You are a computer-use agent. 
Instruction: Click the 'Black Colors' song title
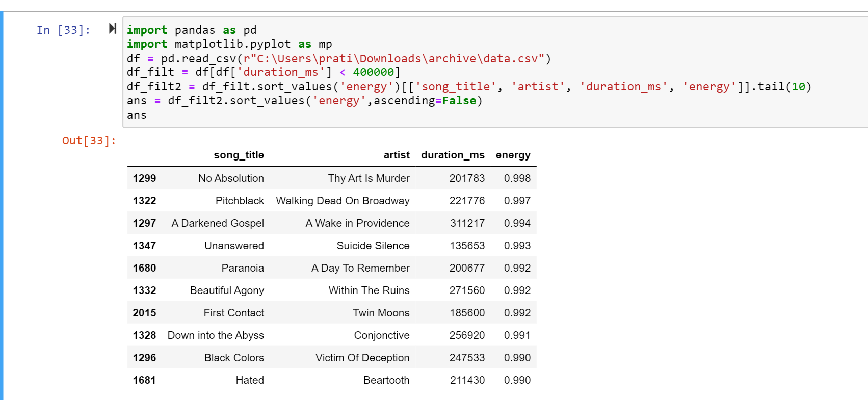234,358
